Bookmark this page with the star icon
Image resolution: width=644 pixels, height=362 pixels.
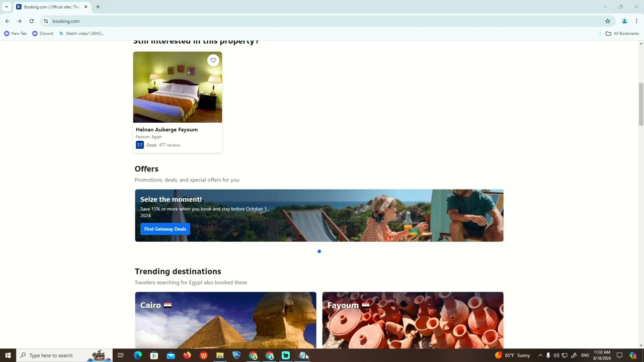(x=608, y=21)
